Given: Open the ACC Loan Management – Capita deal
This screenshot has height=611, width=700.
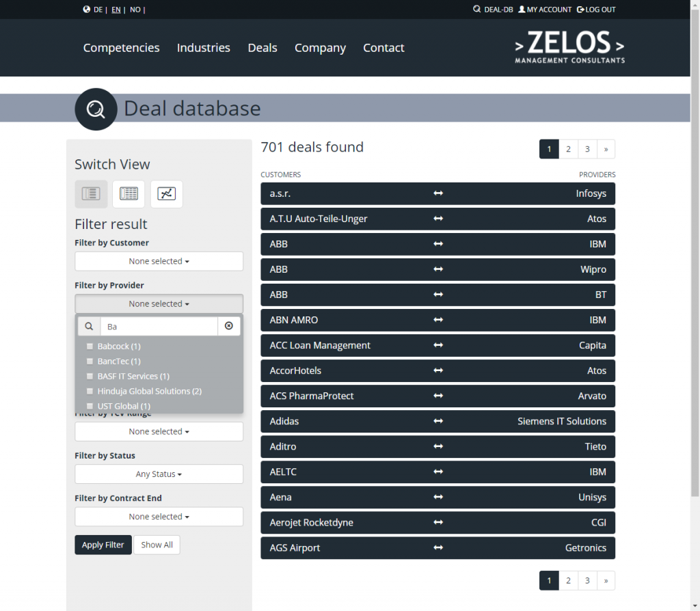Looking at the screenshot, I should (438, 345).
